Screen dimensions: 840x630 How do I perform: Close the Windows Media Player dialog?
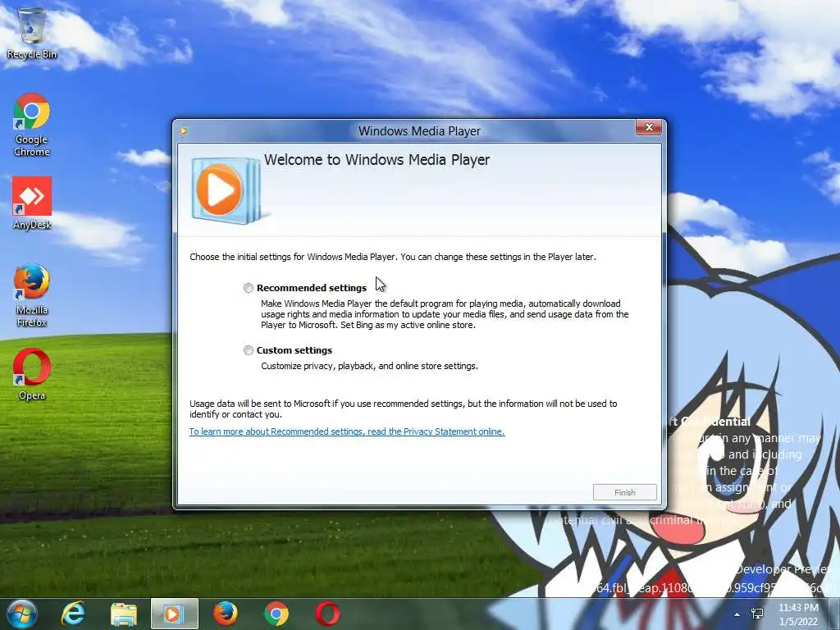click(x=649, y=127)
